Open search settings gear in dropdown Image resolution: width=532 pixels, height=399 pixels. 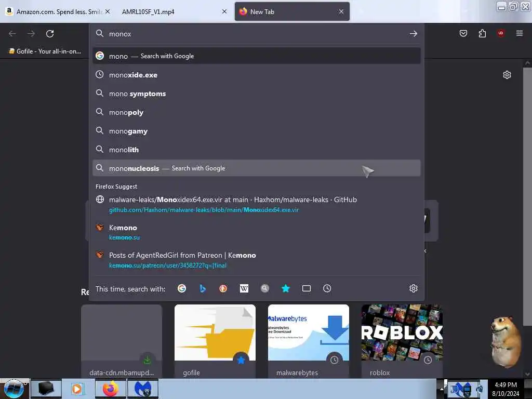(x=413, y=288)
